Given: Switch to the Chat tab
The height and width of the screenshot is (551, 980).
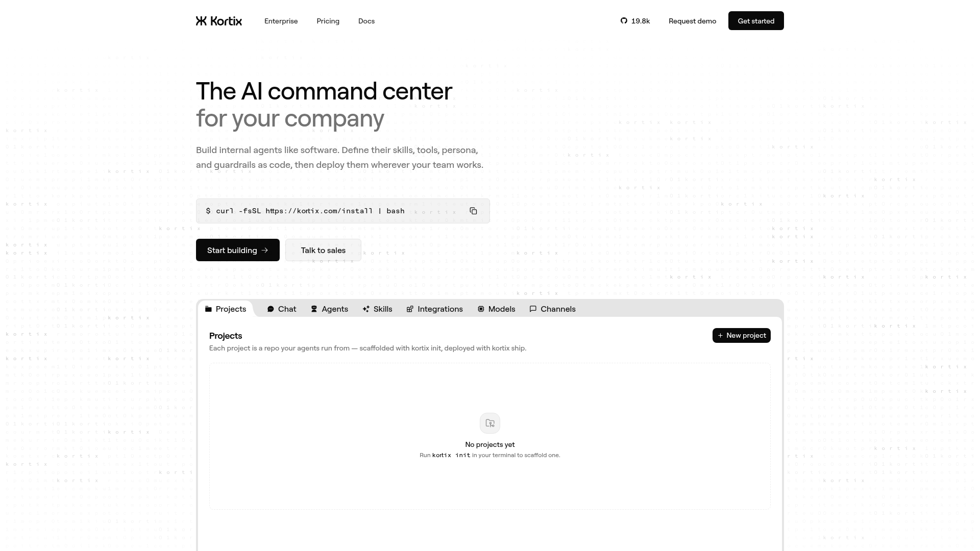Looking at the screenshot, I should pos(282,309).
